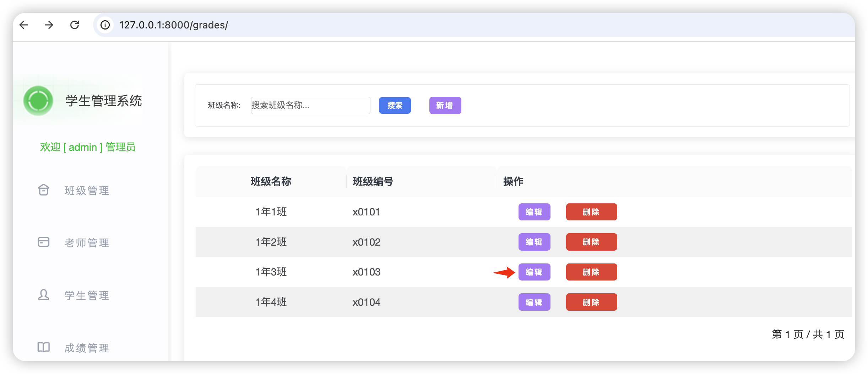Click the 学生管理 person icon in sidebar
Screen dimensions: 868x374
[44, 295]
